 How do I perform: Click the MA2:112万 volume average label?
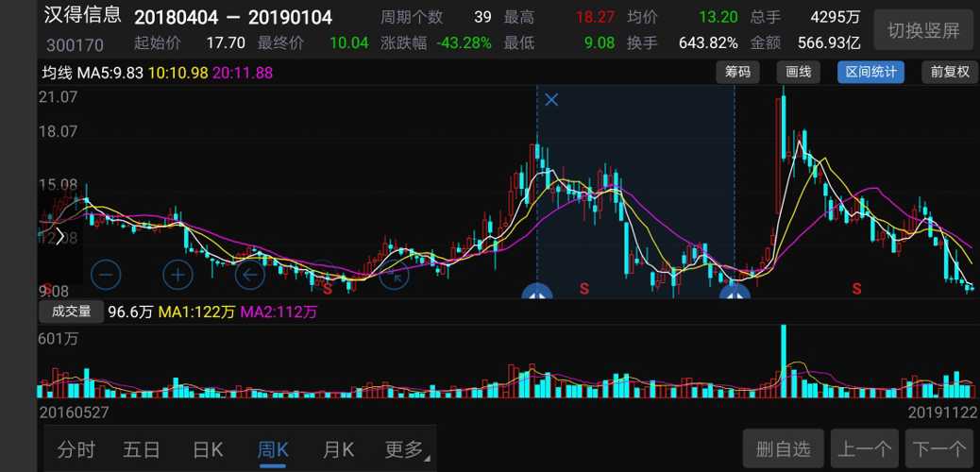point(279,312)
